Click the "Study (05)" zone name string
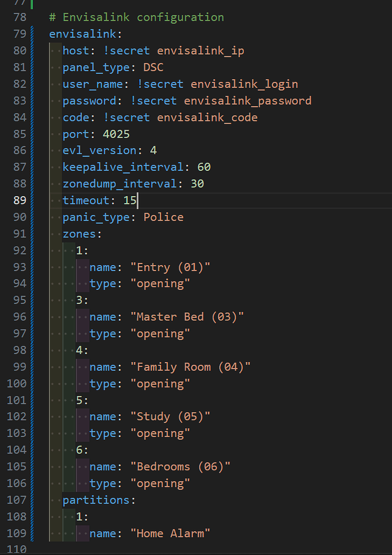 coord(170,417)
